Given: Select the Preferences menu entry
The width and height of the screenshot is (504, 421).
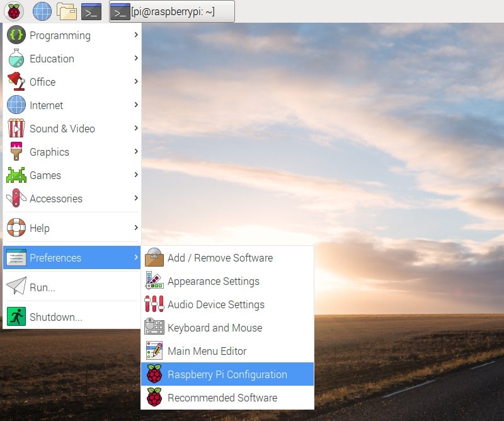Looking at the screenshot, I should coord(72,257).
